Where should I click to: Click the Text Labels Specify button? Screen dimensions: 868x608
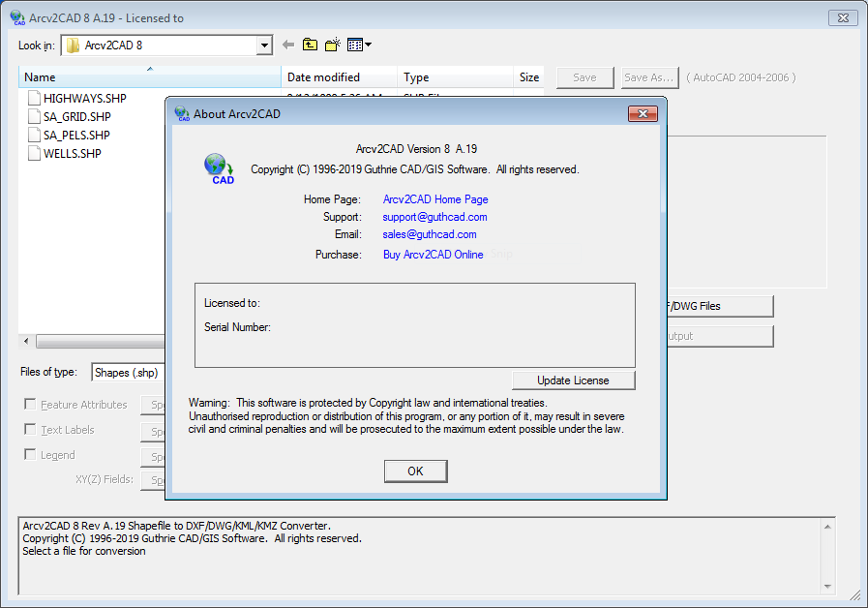tap(153, 432)
